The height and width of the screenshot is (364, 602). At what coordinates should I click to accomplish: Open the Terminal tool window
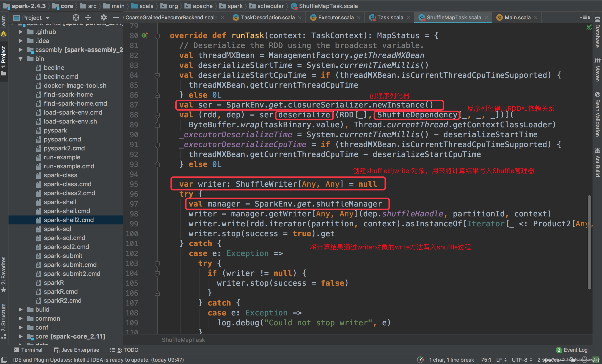click(x=28, y=350)
